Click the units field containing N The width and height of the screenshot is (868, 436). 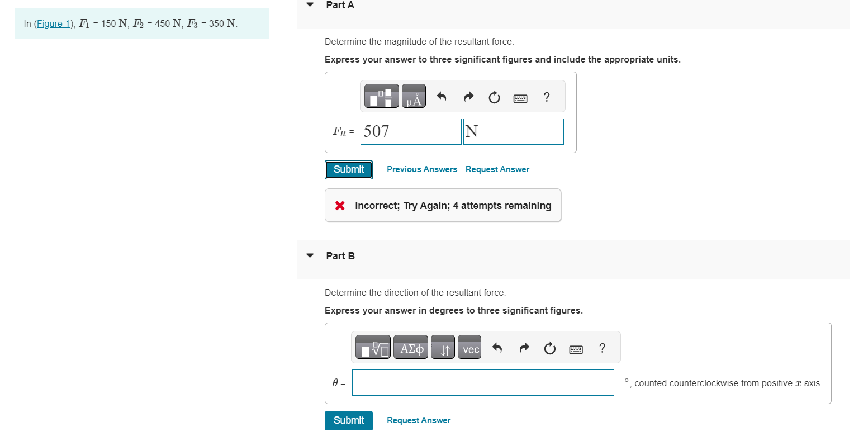tap(514, 131)
